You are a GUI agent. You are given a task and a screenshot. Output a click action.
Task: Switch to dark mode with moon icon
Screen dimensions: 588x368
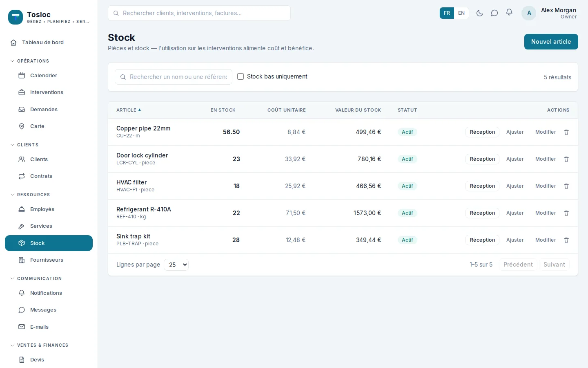(480, 13)
